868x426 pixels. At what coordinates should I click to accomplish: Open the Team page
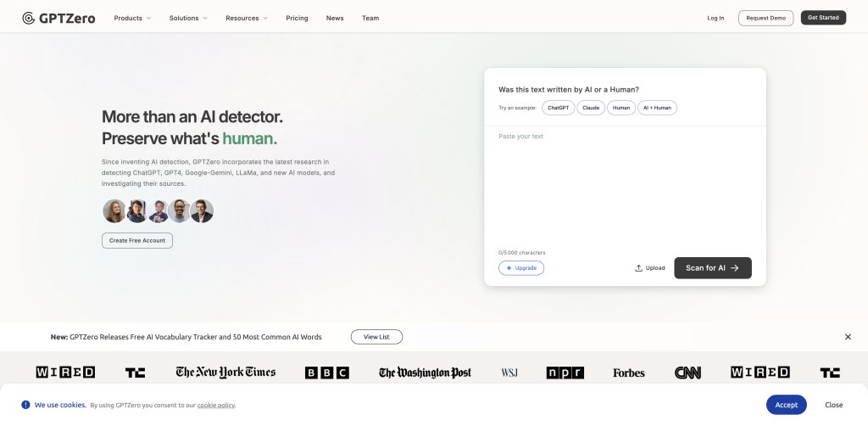[x=370, y=19]
